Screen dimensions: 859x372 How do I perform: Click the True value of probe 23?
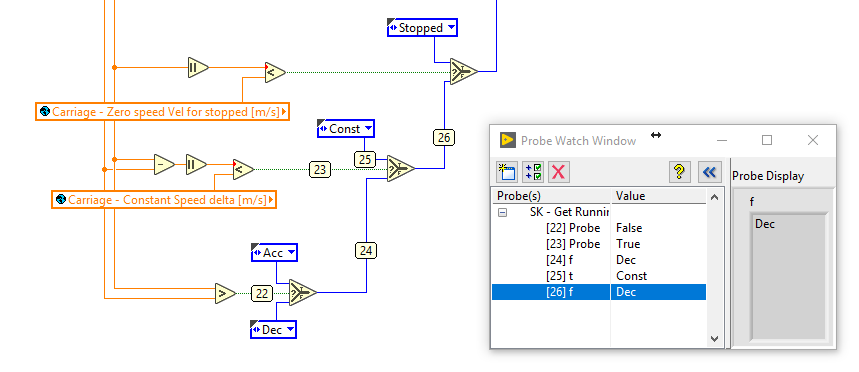point(628,244)
